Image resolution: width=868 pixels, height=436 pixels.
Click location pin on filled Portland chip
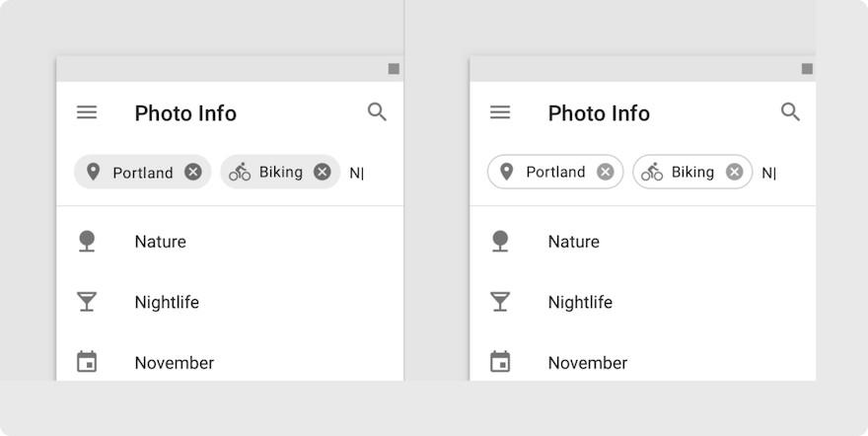coord(93,172)
